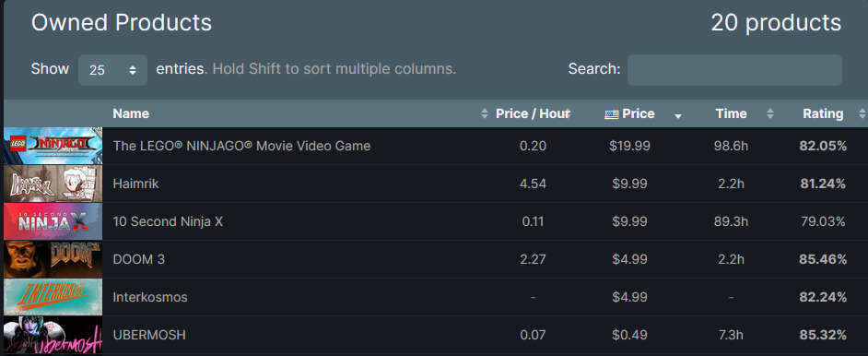
Task: Select the $0.49 price cell
Action: pyautogui.click(x=629, y=335)
